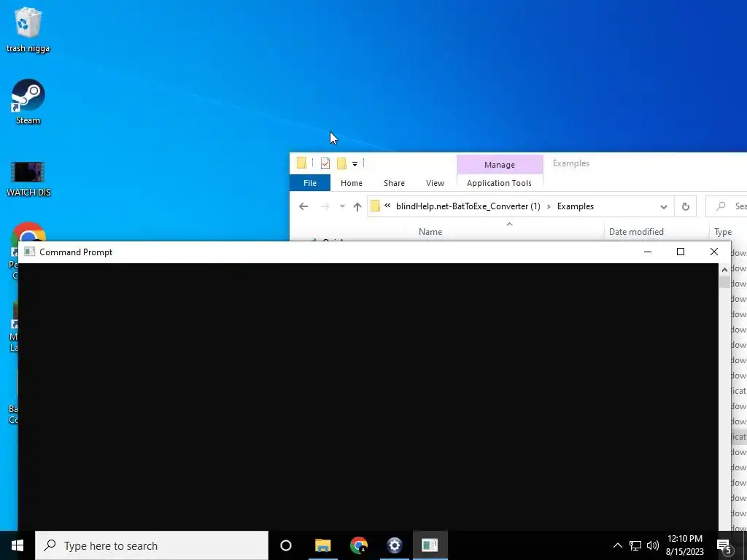Screen dimensions: 747x560
Task: Refresh the Examples folder
Action: point(685,206)
